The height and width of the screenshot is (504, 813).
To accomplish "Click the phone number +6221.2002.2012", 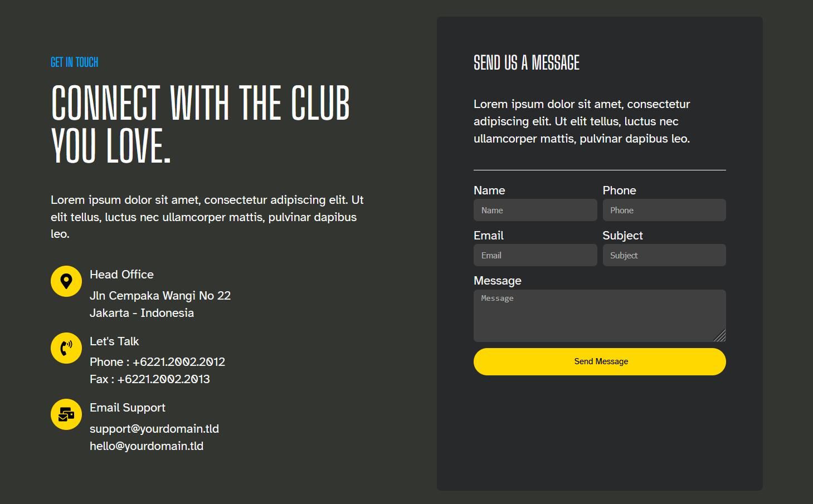I will pos(179,362).
